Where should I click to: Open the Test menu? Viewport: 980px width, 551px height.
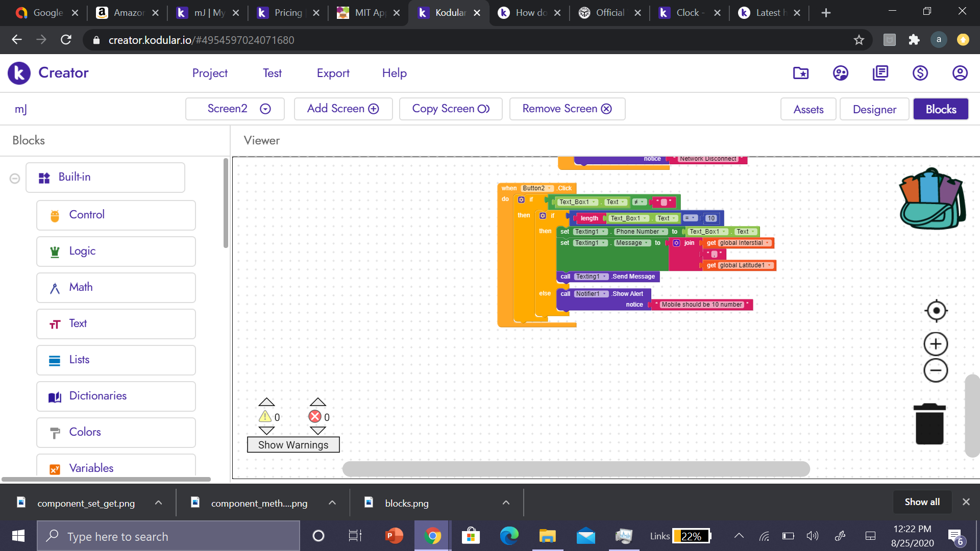tap(272, 73)
